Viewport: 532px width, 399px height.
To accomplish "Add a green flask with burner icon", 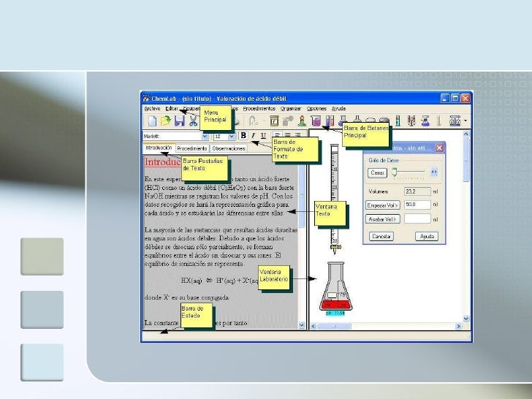I will tap(302, 121).
